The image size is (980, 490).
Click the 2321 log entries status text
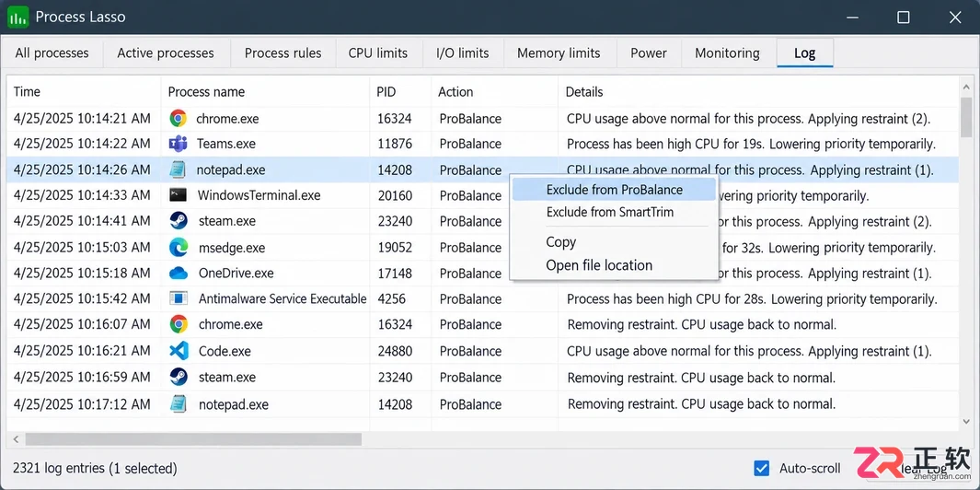pos(95,468)
